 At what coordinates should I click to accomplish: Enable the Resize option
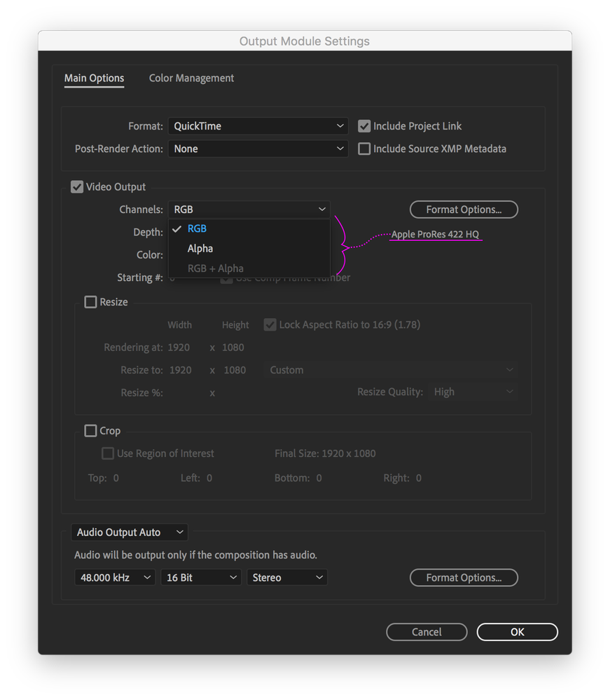pyautogui.click(x=90, y=301)
